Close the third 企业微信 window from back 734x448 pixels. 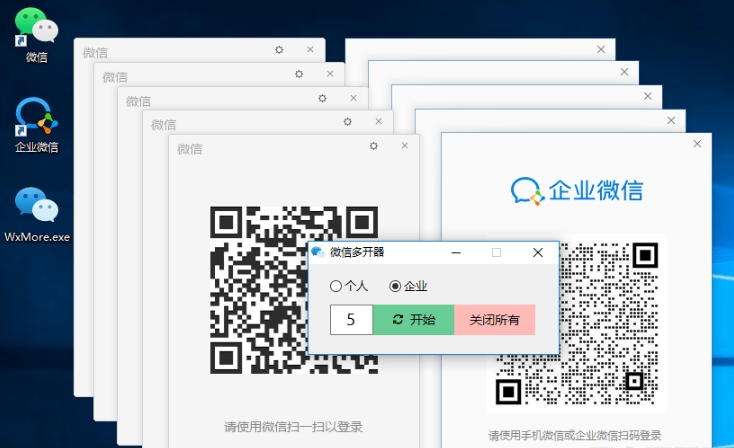pos(647,96)
